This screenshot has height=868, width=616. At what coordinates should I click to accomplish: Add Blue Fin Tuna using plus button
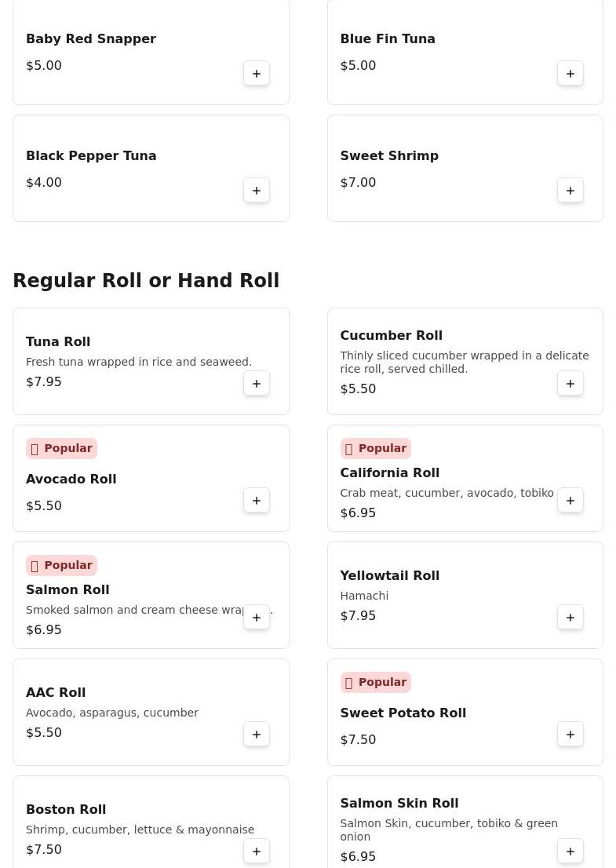pos(570,74)
